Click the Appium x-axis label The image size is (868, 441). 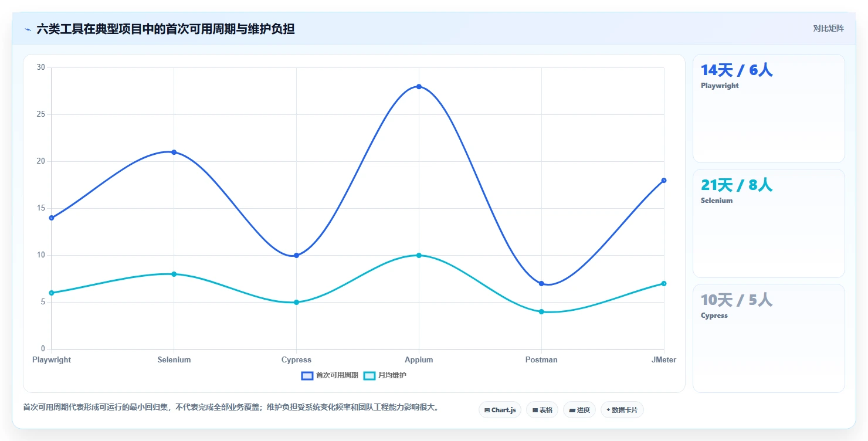[419, 359]
